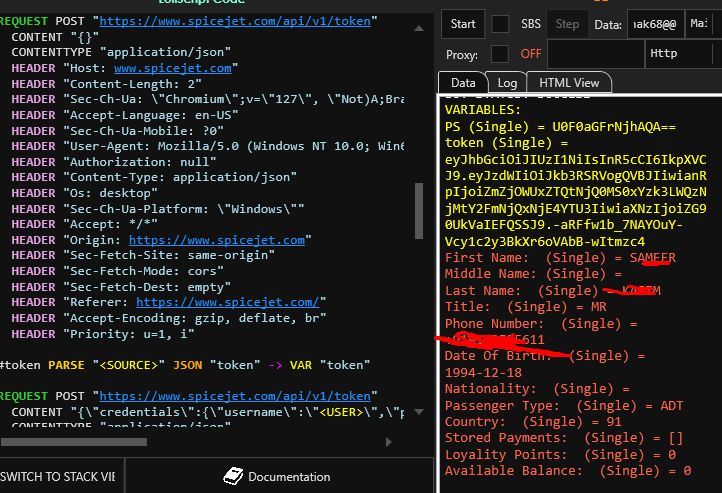Click SWITCH TO STACK VIEW button
This screenshot has width=722, height=493.
pyautogui.click(x=62, y=476)
